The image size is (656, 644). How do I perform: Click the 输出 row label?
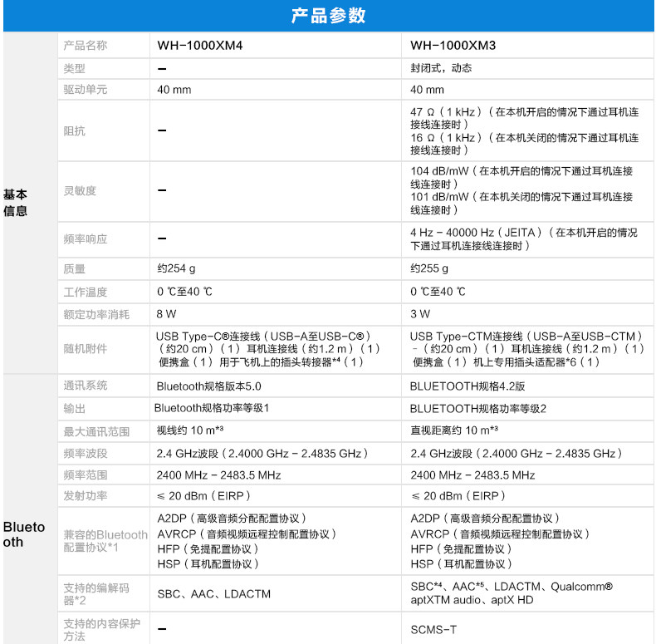[x=75, y=409]
